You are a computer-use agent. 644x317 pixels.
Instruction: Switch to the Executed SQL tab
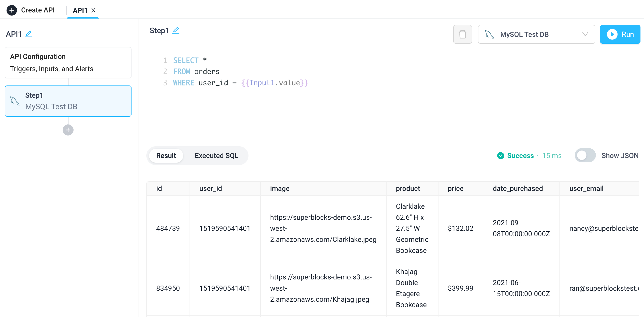[216, 155]
